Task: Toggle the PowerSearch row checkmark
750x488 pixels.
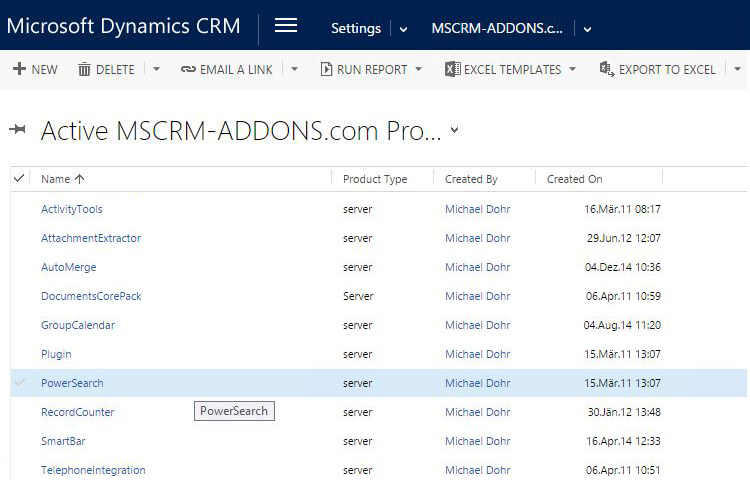Action: point(20,382)
